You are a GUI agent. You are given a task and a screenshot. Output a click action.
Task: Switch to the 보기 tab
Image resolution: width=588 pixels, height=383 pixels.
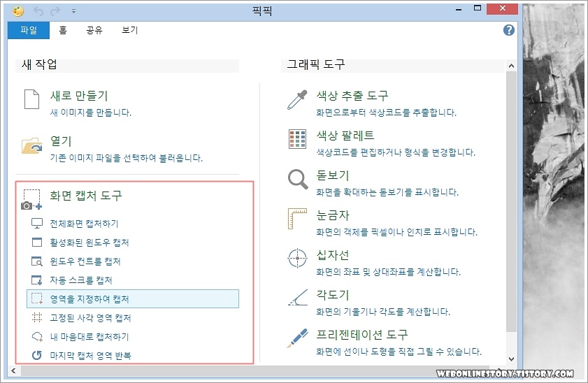(x=130, y=30)
